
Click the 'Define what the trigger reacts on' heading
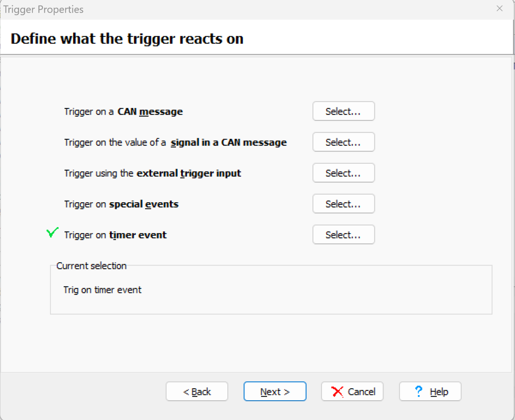127,39
